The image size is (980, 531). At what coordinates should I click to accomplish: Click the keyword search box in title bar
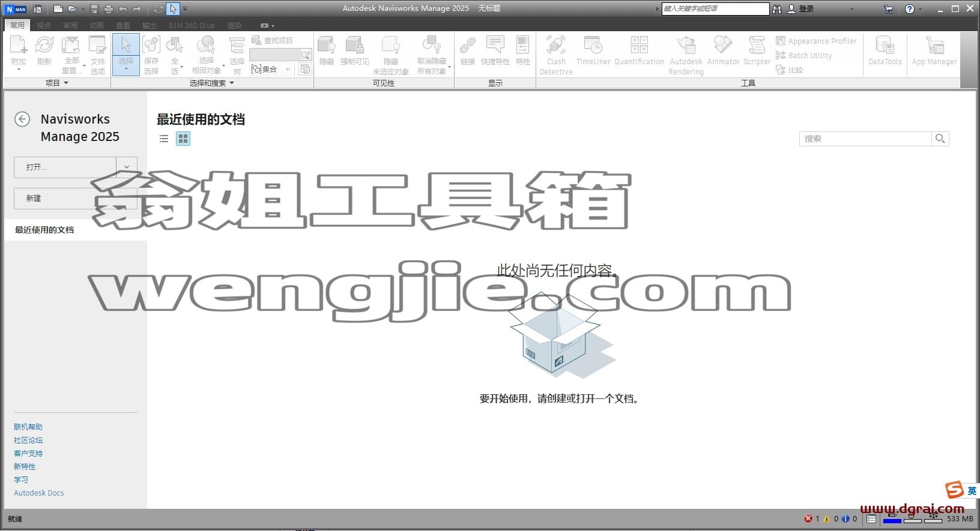tap(715, 8)
